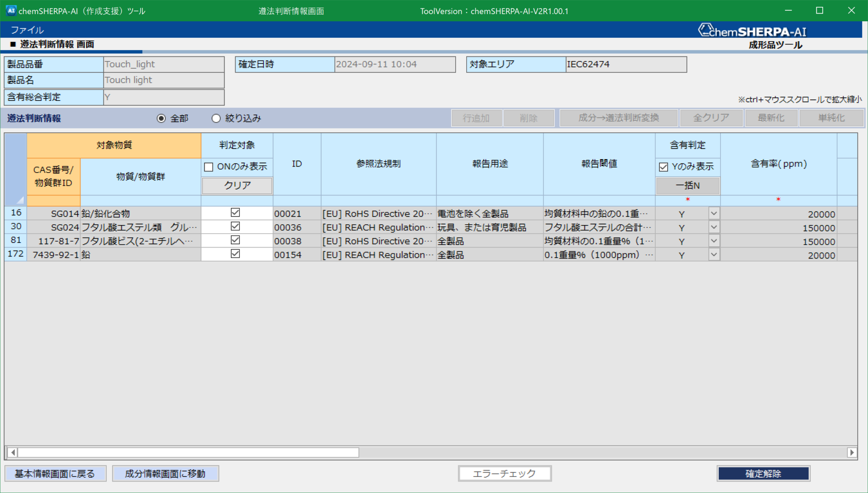Uncheck the Yのみ表示 checkbox
This screenshot has width=868, height=493.
[x=663, y=167]
